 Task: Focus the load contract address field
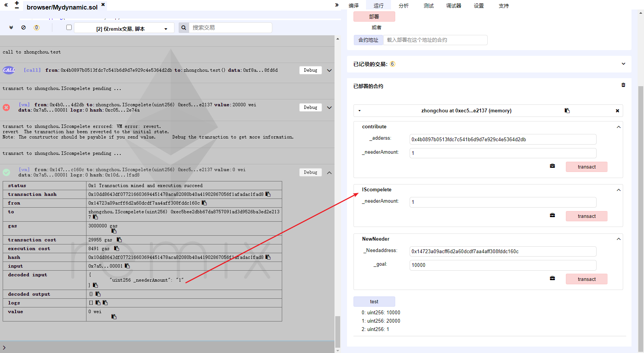point(435,40)
